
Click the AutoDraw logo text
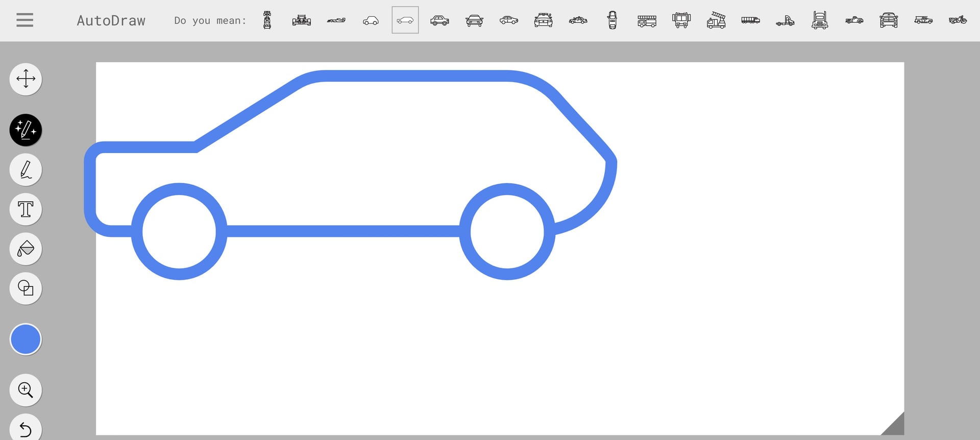pyautogui.click(x=111, y=20)
